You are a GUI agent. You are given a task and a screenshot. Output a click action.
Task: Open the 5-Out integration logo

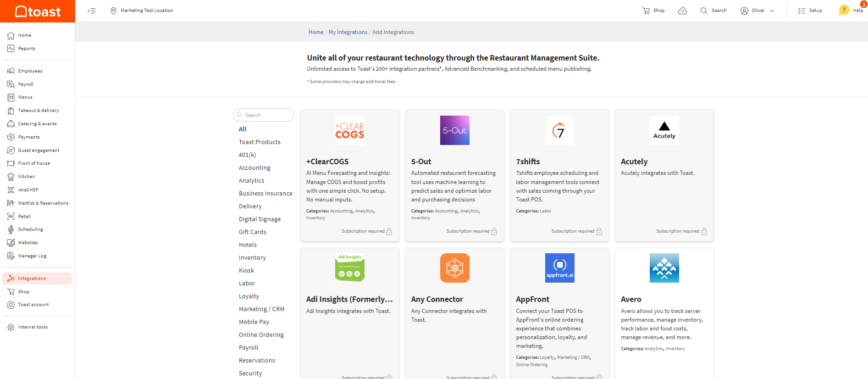tap(455, 130)
